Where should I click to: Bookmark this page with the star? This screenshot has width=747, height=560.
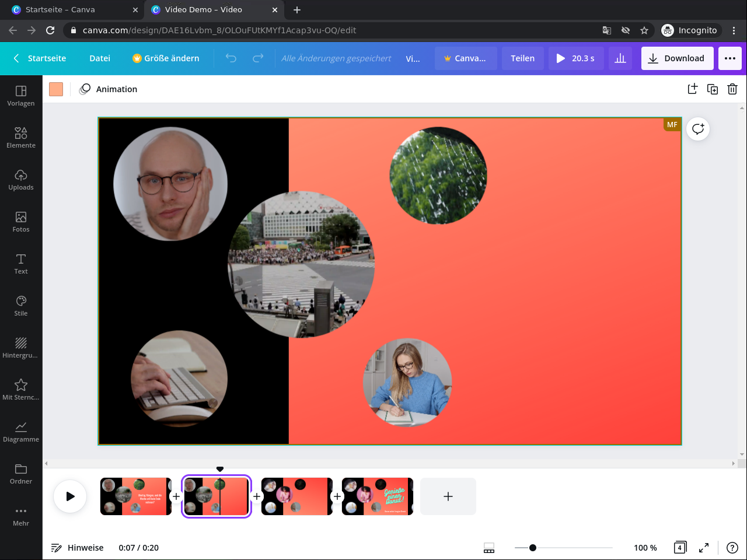pyautogui.click(x=644, y=30)
